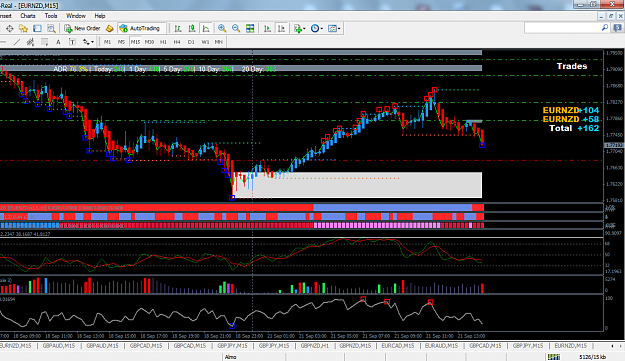Switch timeframe to M1

click(108, 42)
